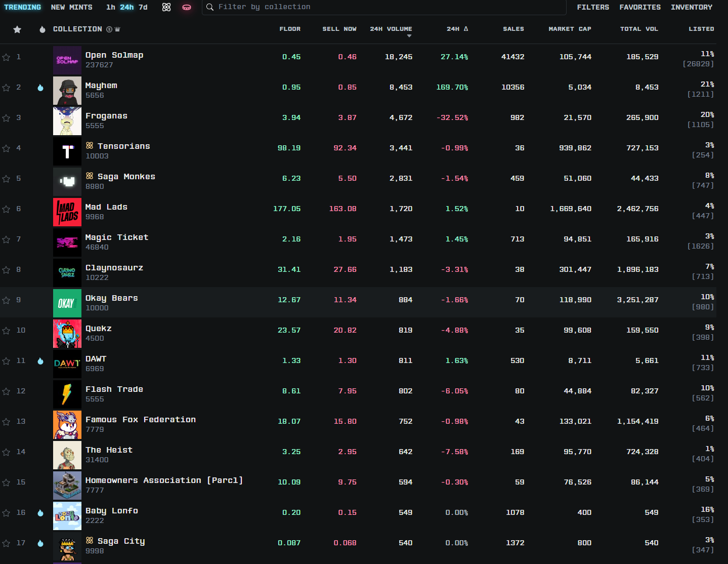Click the badge icon before Tensorians
Image resolution: width=728 pixels, height=564 pixels.
90,146
